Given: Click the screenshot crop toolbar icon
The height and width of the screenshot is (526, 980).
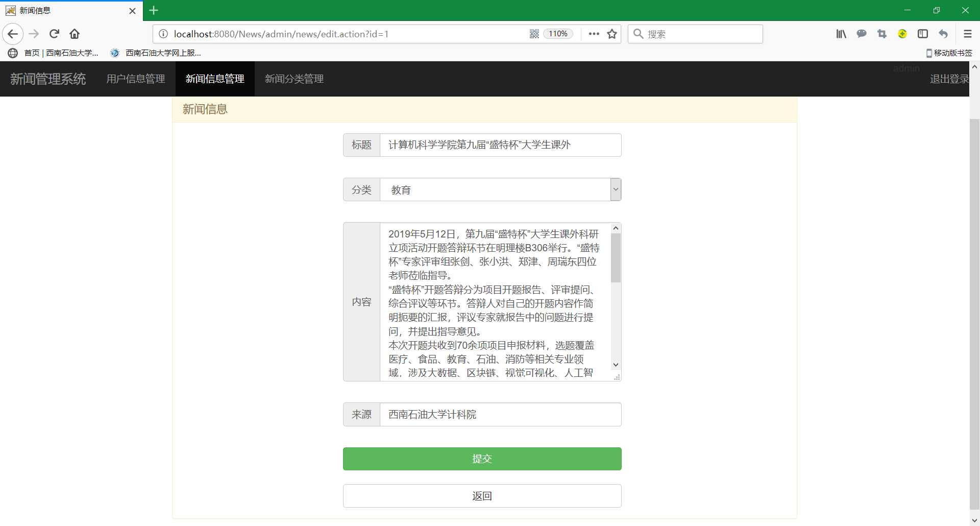Looking at the screenshot, I should [x=882, y=34].
